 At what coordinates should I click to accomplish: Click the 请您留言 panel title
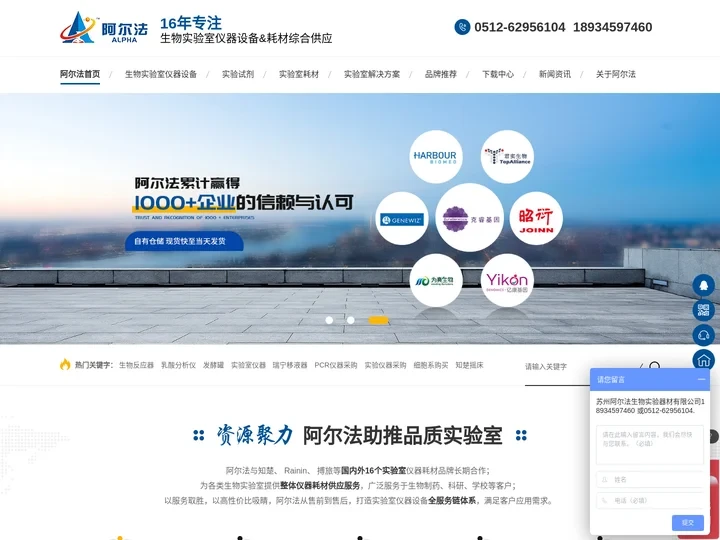click(611, 379)
